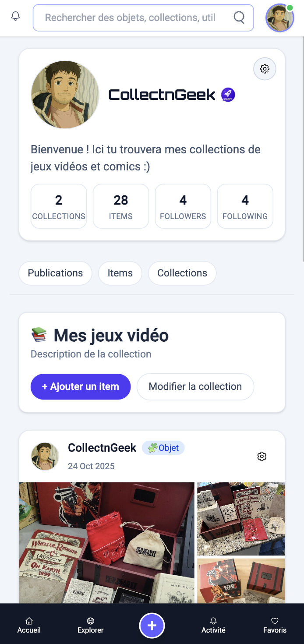Click the search magnifier icon
The height and width of the screenshot is (644, 304).
pos(239,18)
